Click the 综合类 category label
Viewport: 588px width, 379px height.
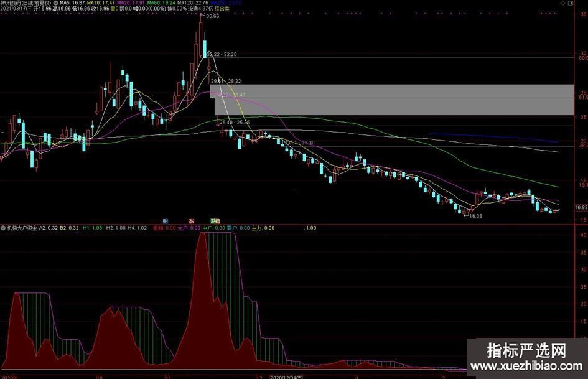[x=220, y=9]
